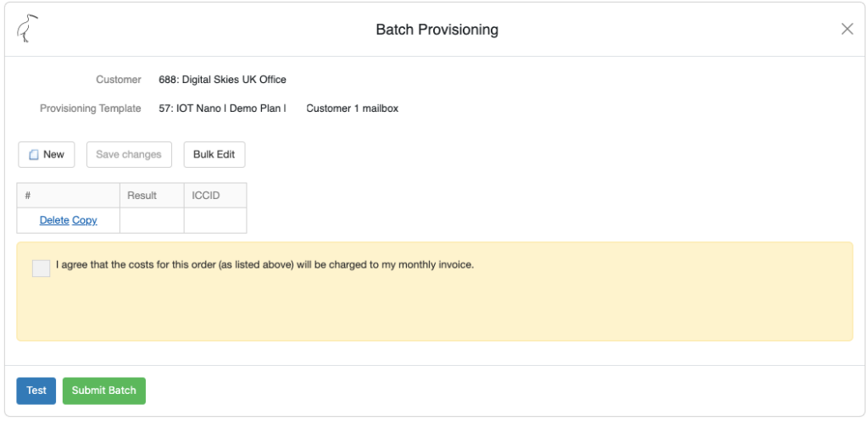Delete the first batch row
Screen dimensions: 868x421
point(54,220)
